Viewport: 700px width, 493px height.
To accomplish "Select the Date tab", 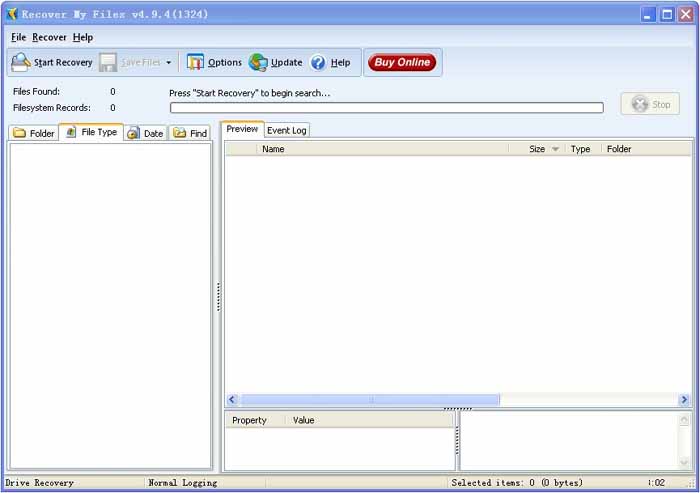I will tap(145, 133).
